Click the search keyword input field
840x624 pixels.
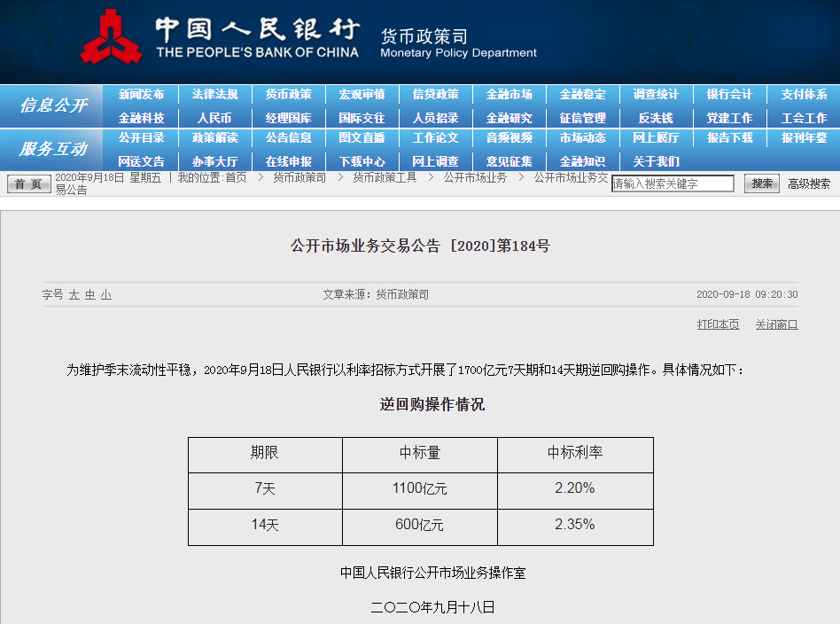tap(673, 183)
